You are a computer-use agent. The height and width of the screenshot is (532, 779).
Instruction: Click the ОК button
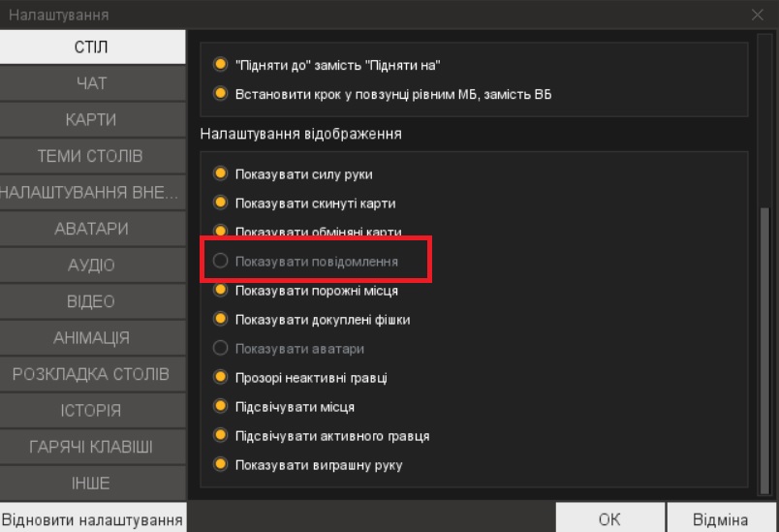tap(609, 519)
